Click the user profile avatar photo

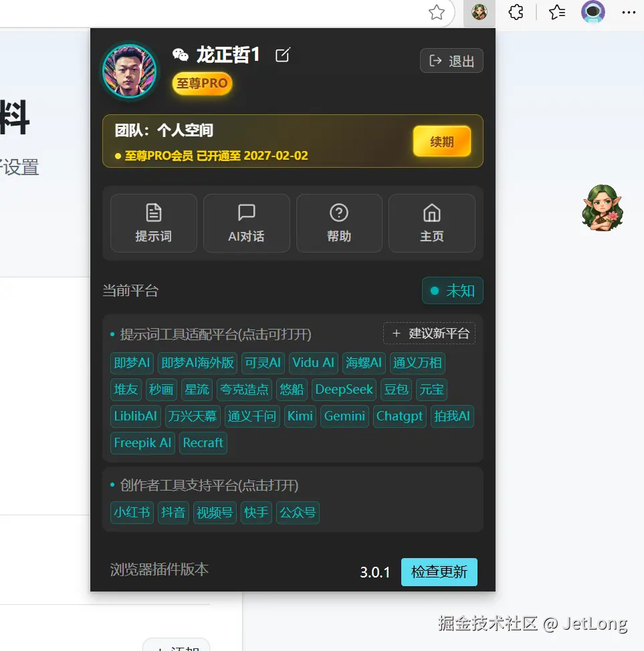[130, 71]
